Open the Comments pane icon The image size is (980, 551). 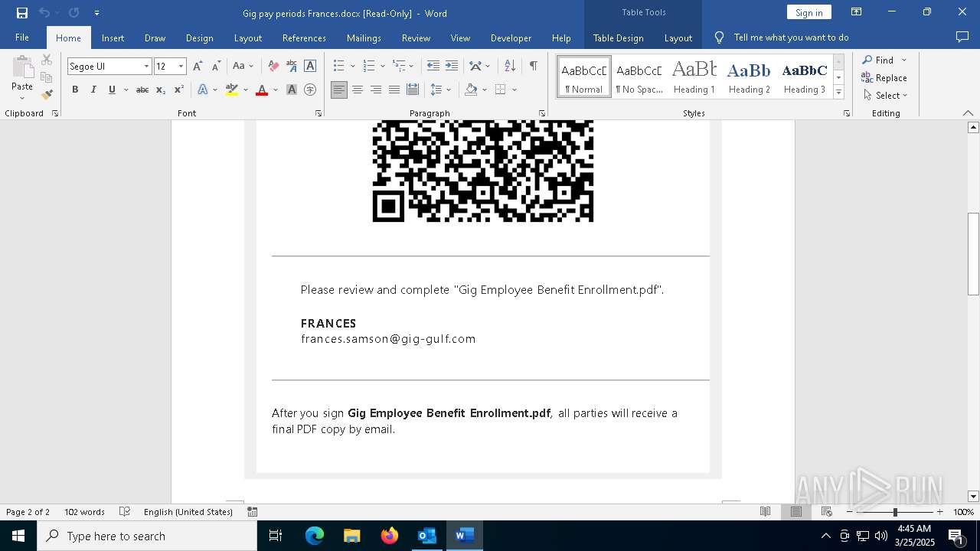[962, 37]
